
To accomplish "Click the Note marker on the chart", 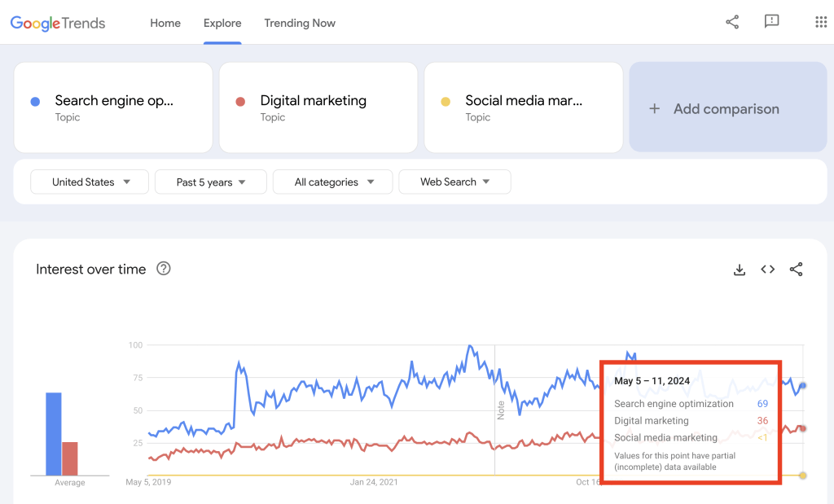I will click(501, 410).
